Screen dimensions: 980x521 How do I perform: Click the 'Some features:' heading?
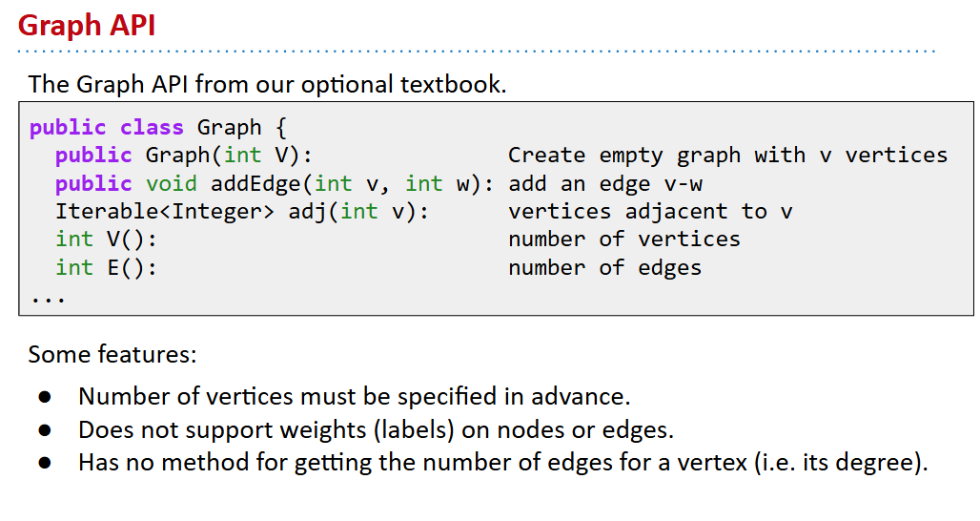coord(112,355)
